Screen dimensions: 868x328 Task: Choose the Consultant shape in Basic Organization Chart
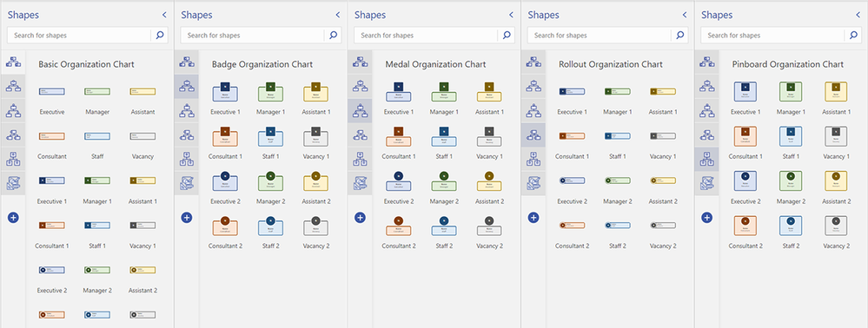[52, 136]
